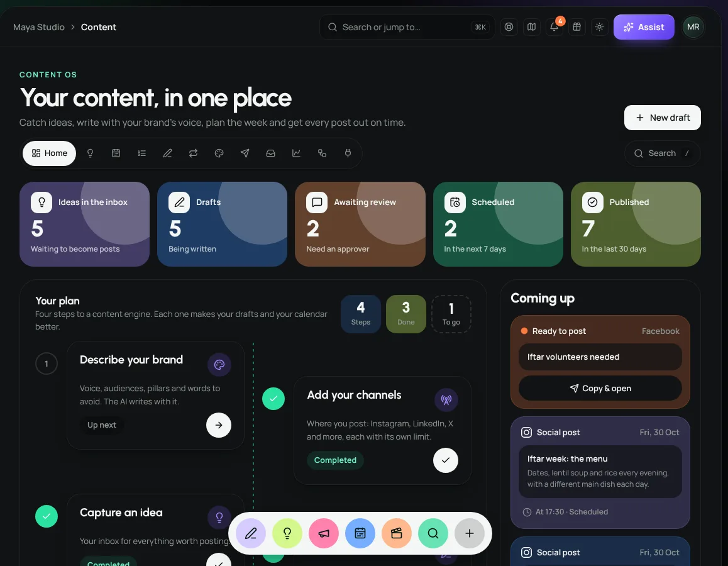The width and height of the screenshot is (728, 566).
Task: Open the Drafts stat card
Action: (222, 225)
